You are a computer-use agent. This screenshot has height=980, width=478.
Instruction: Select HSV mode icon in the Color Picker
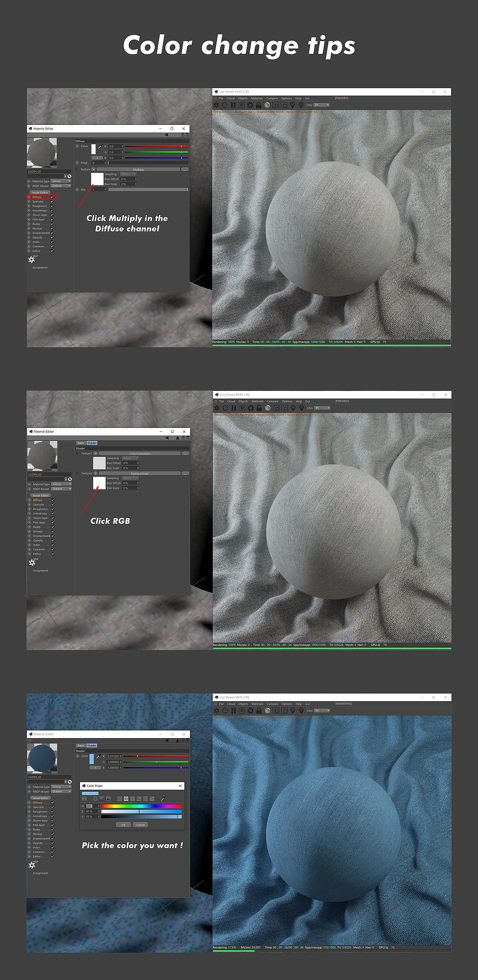[x=126, y=799]
